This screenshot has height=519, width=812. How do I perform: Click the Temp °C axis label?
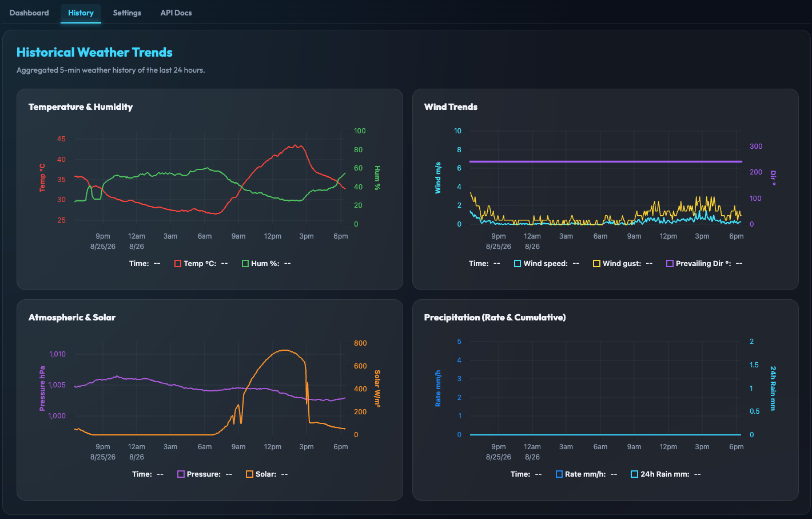(x=42, y=178)
